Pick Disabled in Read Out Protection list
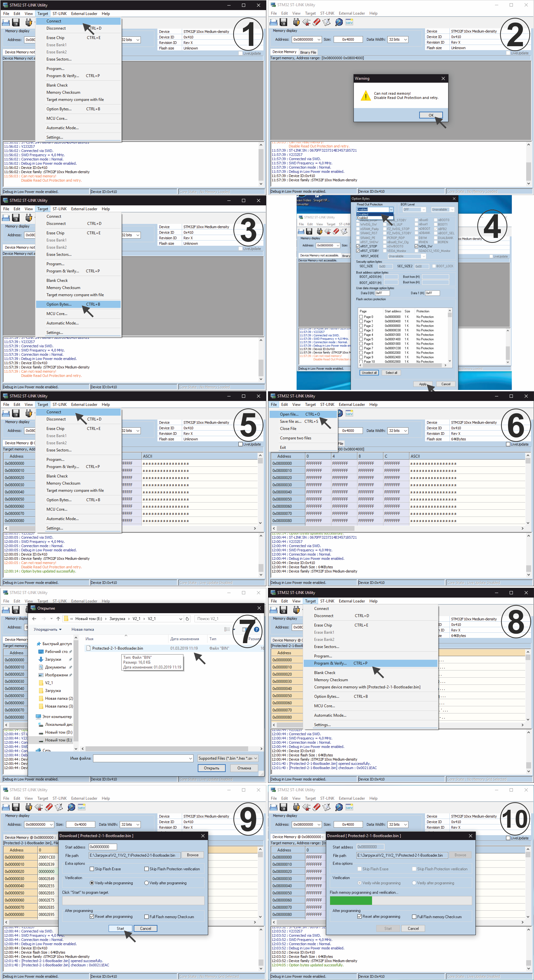 (x=374, y=214)
